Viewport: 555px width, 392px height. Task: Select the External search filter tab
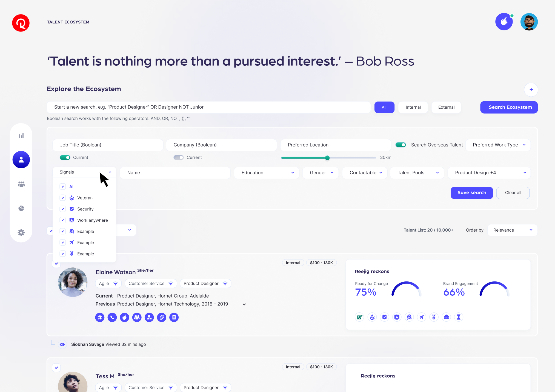pyautogui.click(x=446, y=107)
